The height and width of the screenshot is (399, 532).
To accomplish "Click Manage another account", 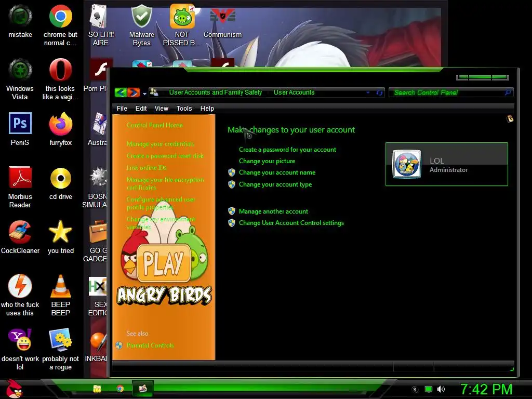I will pos(273,211).
